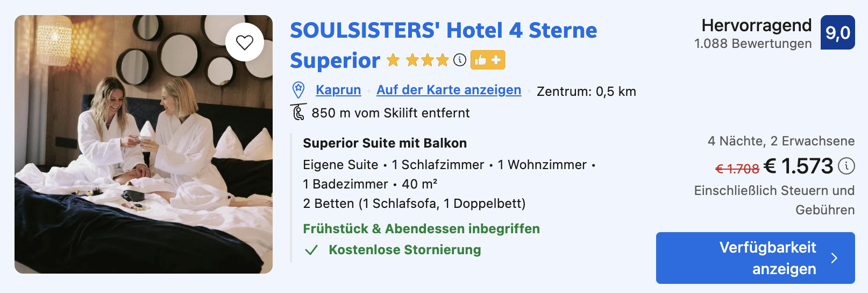The width and height of the screenshot is (868, 293).
Task: Click the yellow thumbs-up preferred partner badge
Action: pyautogui.click(x=488, y=60)
